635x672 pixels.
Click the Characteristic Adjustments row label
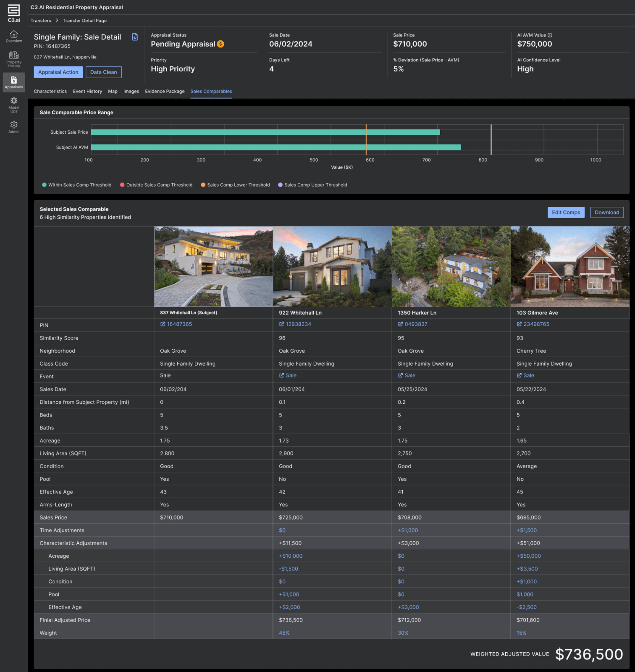[73, 543]
